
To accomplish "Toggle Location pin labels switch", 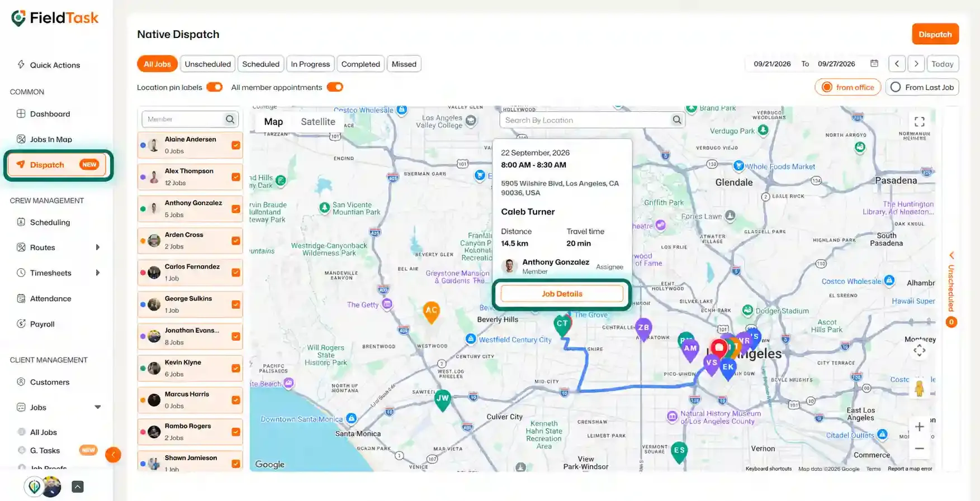I will point(215,87).
